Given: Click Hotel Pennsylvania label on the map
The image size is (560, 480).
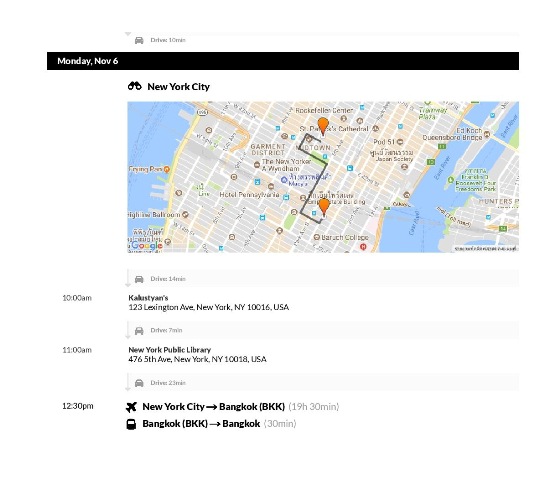Looking at the screenshot, I should [x=249, y=195].
